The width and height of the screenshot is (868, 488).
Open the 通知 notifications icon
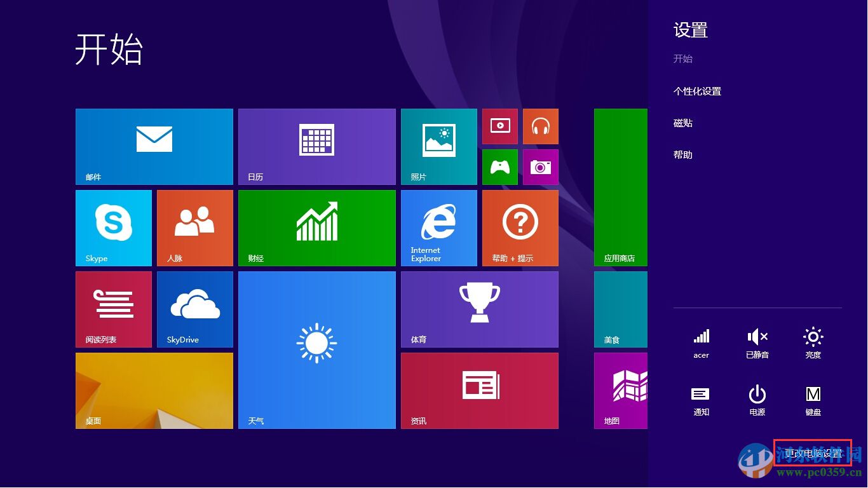coord(701,399)
